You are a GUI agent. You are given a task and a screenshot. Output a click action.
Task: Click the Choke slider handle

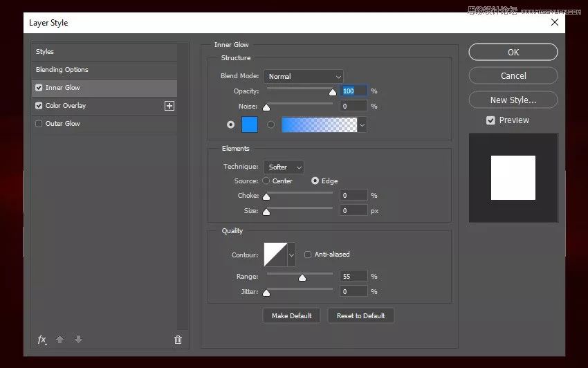(266, 196)
